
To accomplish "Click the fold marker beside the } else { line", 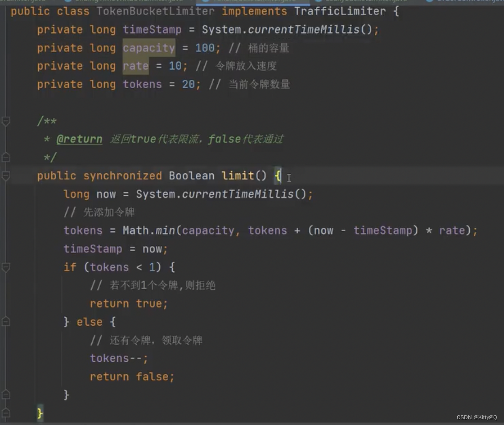I will point(6,321).
